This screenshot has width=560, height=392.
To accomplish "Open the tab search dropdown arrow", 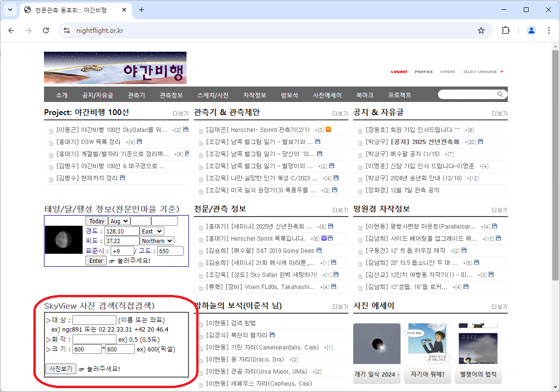I will click(x=10, y=10).
